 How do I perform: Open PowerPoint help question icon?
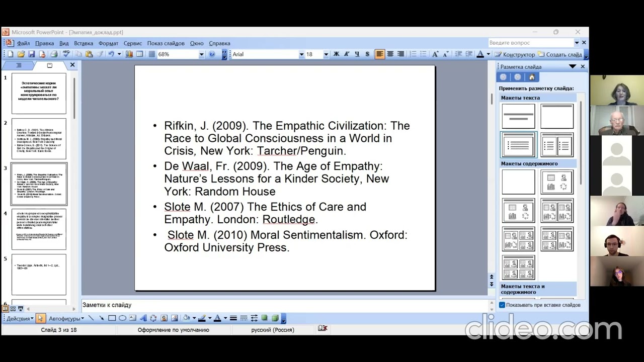(x=212, y=54)
